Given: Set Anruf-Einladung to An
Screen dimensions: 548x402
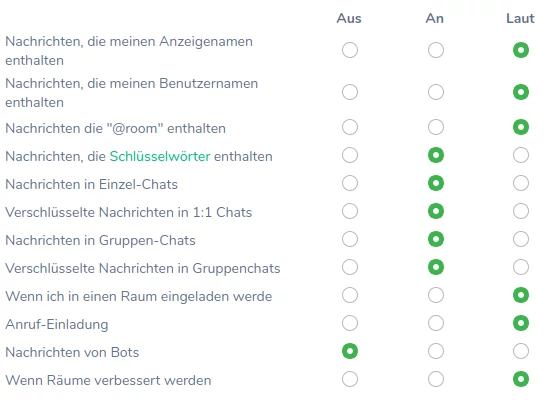Looking at the screenshot, I should tap(436, 323).
